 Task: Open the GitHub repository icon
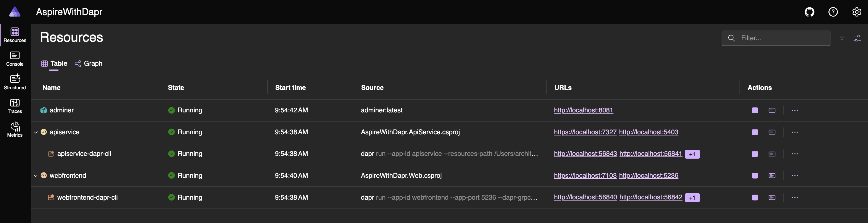click(x=809, y=12)
